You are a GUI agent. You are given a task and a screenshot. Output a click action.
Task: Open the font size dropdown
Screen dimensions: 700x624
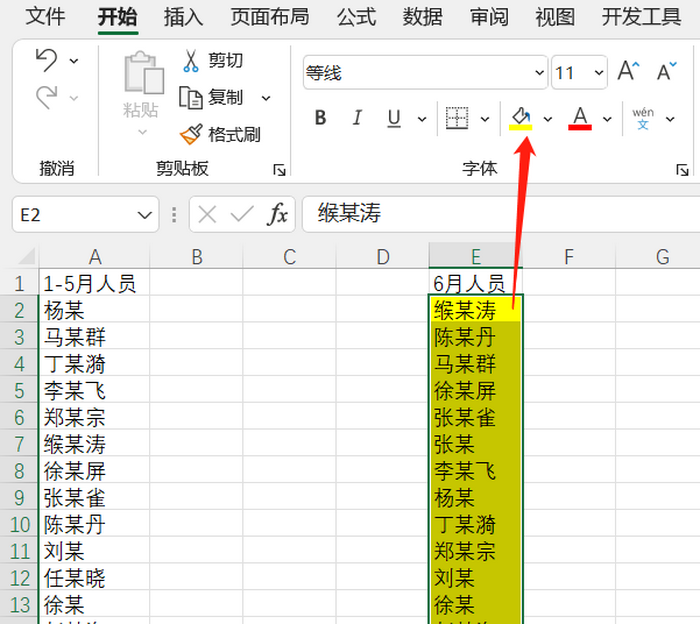599,72
